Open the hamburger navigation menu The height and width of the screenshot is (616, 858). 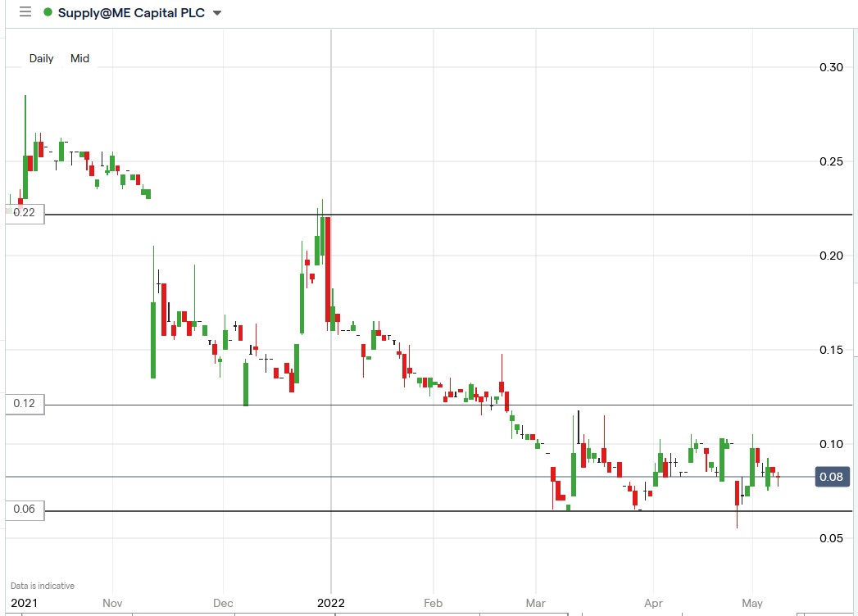(x=24, y=12)
